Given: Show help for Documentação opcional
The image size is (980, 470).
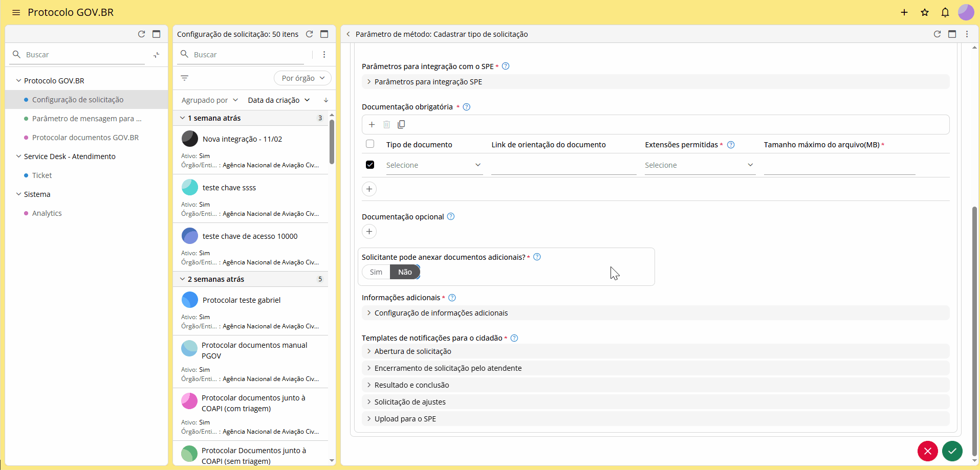Looking at the screenshot, I should (451, 217).
